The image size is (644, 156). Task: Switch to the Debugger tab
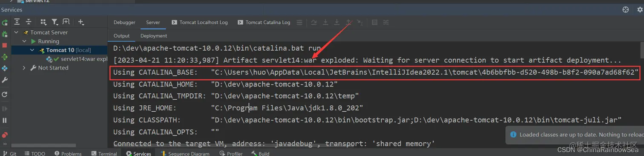coord(124,23)
